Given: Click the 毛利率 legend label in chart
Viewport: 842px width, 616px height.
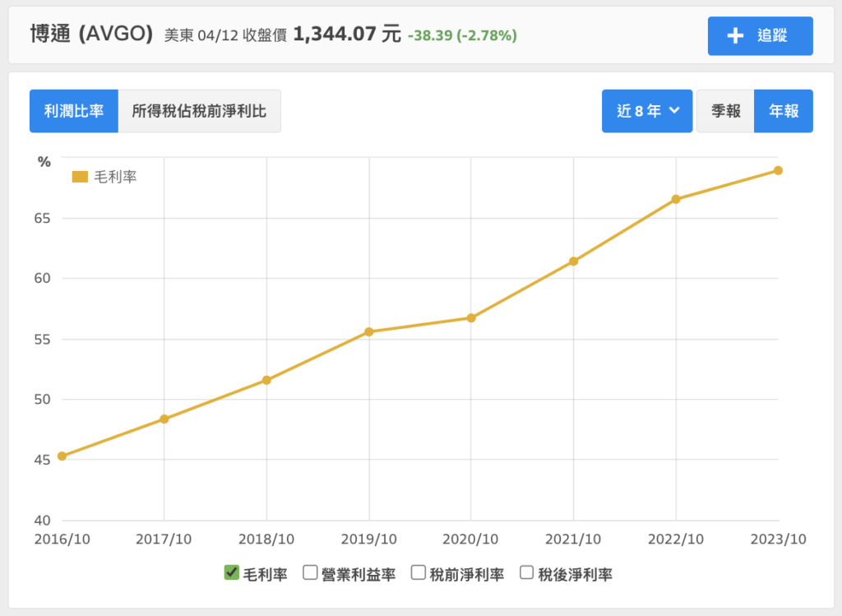Looking at the screenshot, I should [115, 177].
